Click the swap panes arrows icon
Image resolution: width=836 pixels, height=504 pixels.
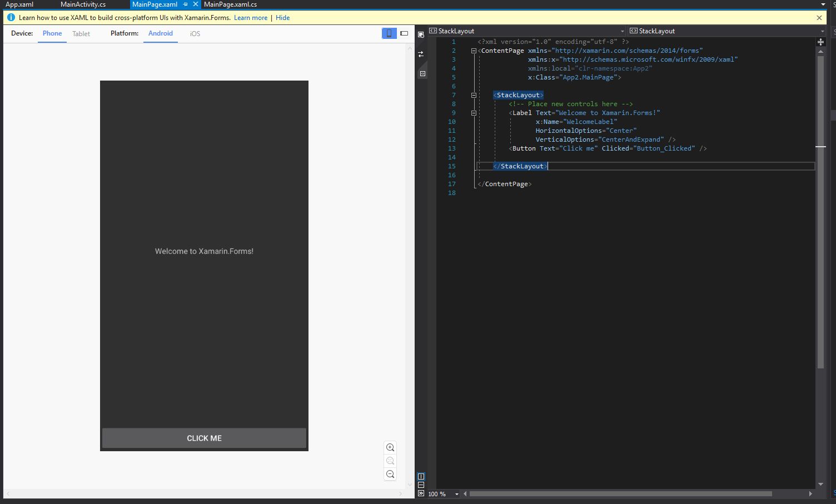[x=421, y=54]
